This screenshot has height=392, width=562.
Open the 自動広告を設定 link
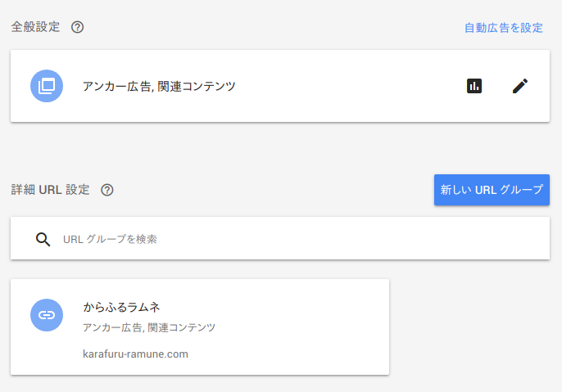pos(504,28)
